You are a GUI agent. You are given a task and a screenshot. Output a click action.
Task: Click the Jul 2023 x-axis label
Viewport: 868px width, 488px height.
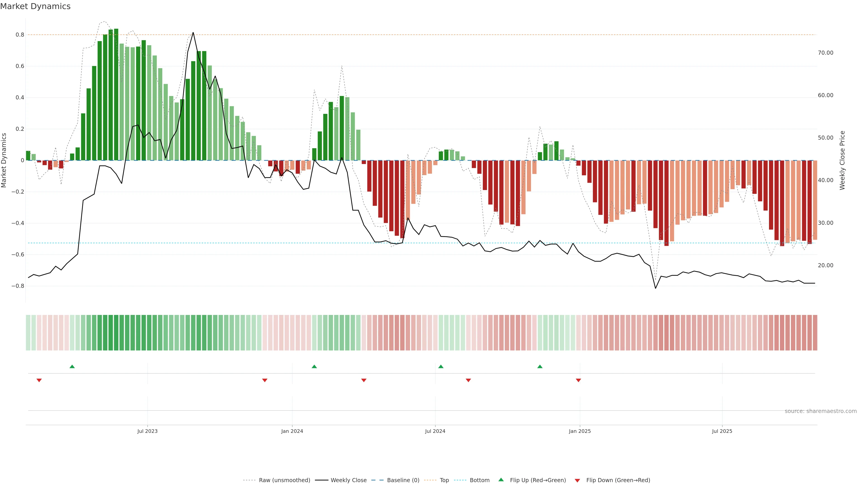click(x=147, y=431)
